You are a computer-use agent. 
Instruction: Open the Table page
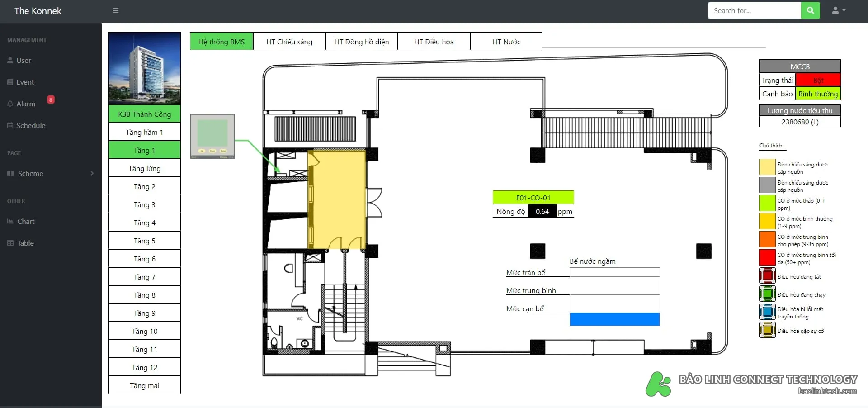(x=20, y=243)
